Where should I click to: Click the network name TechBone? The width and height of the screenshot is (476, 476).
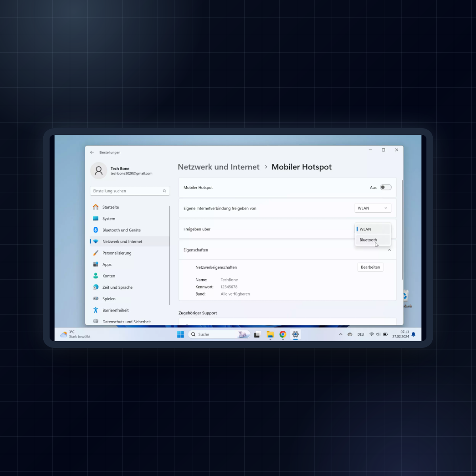coord(229,280)
